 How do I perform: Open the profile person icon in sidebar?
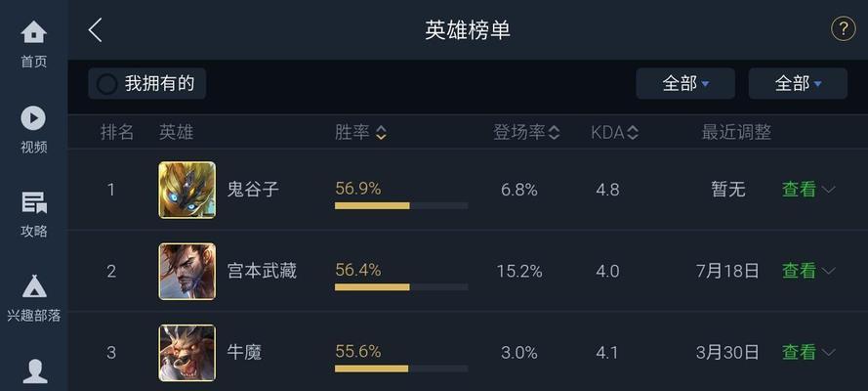click(34, 371)
